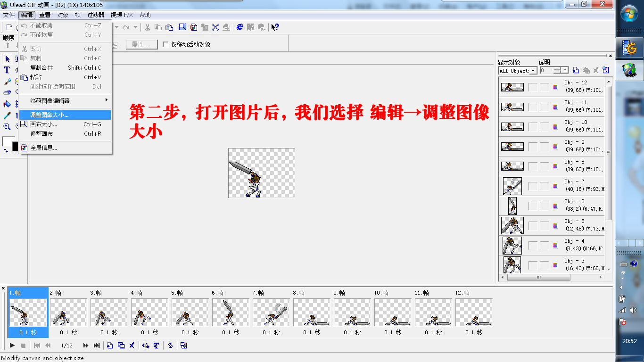Screen dimensions: 644x362
Task: Open the redo history dropdown arrow
Action: (x=135, y=27)
